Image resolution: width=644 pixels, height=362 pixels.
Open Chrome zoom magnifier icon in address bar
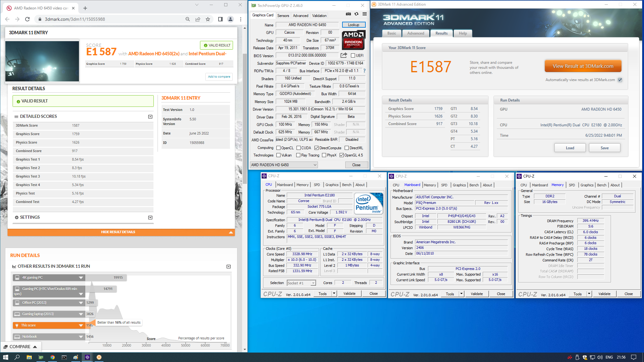click(x=188, y=19)
